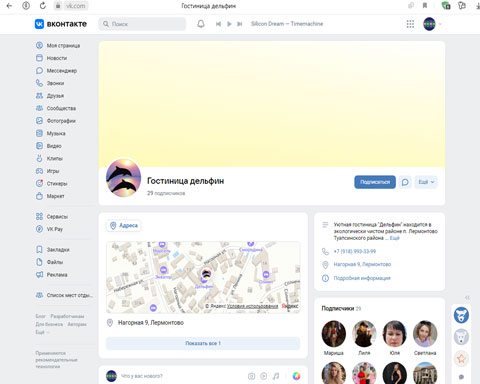Viewport: 480px width, 384px height.
Task: Open Звонки section
Action: tap(50, 83)
